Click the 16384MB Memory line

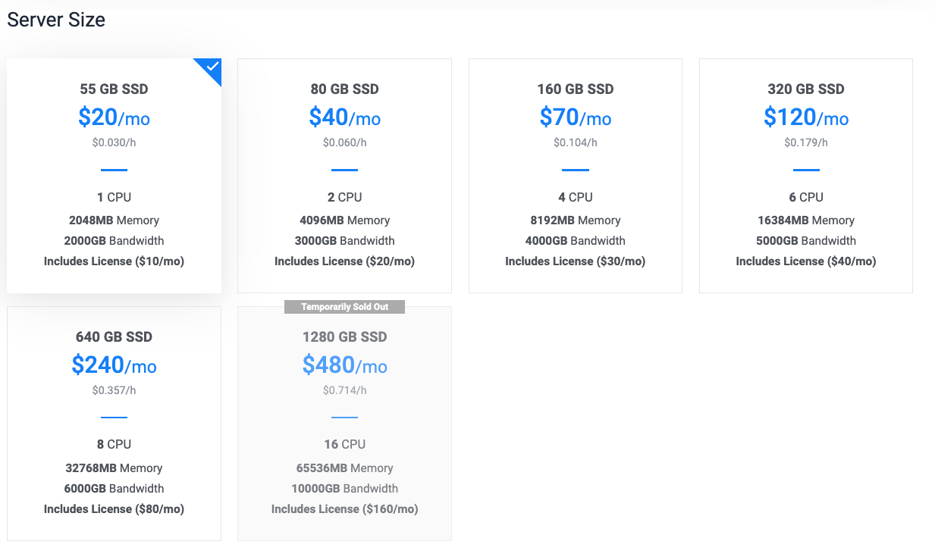click(805, 221)
